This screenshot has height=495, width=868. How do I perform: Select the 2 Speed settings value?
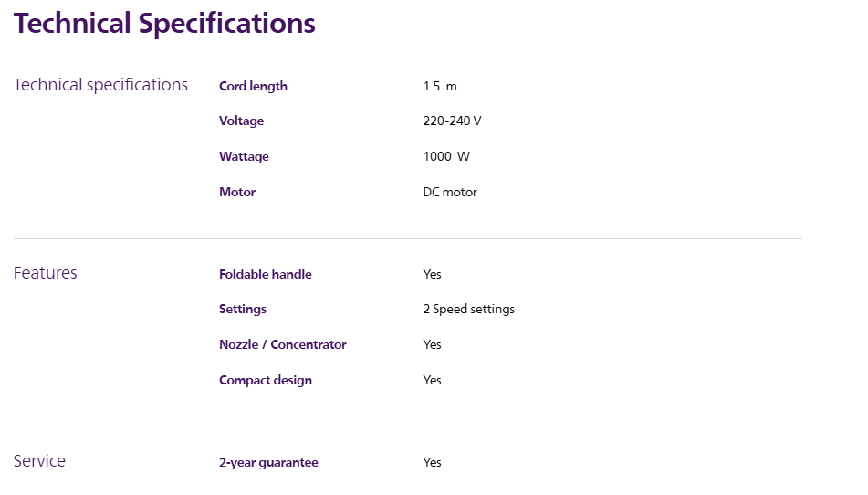(x=469, y=309)
